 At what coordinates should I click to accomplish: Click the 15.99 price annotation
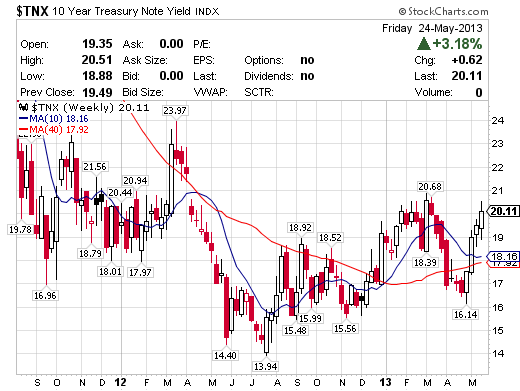coord(310,318)
